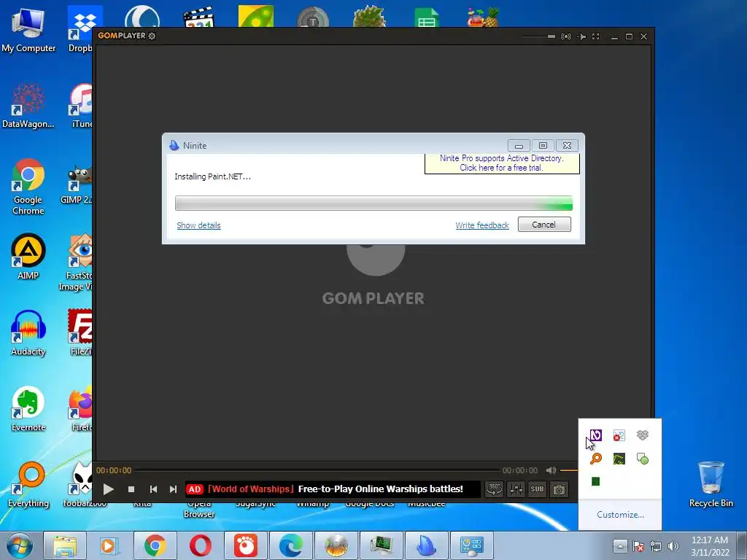Click the Stop button in GOM Player
The height and width of the screenshot is (560, 747).
(x=131, y=489)
